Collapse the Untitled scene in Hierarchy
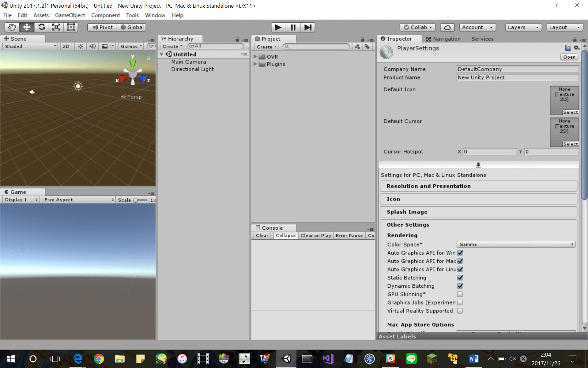The height and width of the screenshot is (368, 588). coord(161,54)
